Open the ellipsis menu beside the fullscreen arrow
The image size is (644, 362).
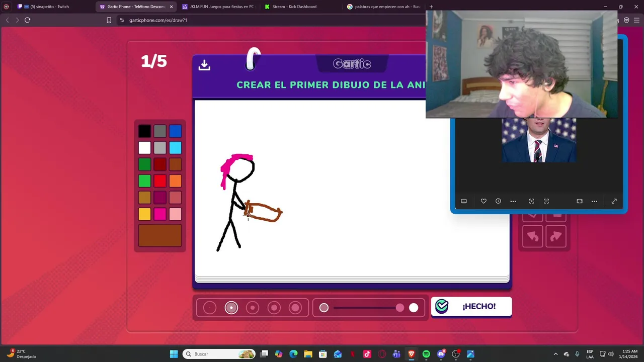click(x=594, y=201)
